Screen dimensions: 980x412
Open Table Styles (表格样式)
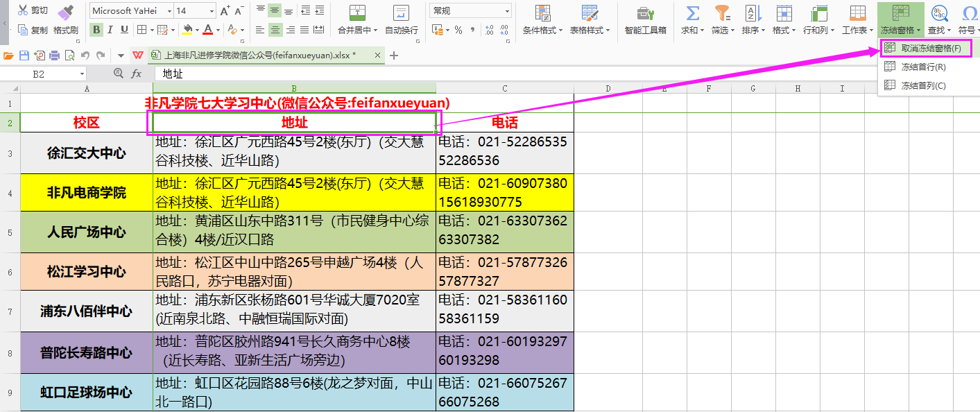click(590, 19)
